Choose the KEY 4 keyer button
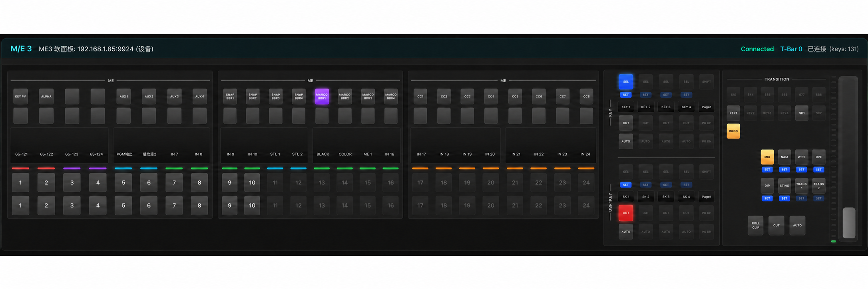This screenshot has width=868, height=289. tap(686, 107)
